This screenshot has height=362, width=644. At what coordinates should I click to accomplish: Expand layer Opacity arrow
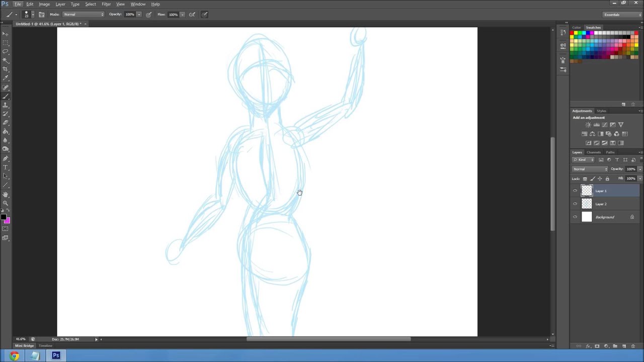pos(640,169)
